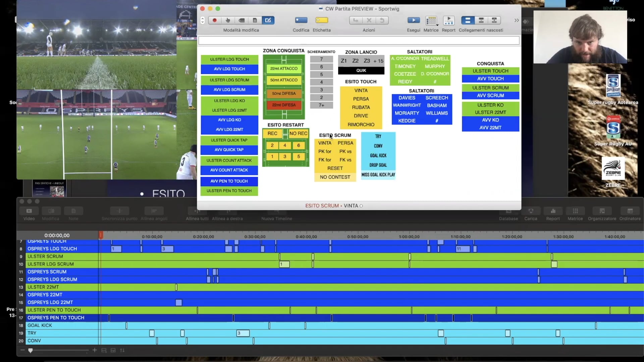Click the Report icon in the Sportwig toolbar
Viewport: 644px width, 362px height.
pos(449,20)
